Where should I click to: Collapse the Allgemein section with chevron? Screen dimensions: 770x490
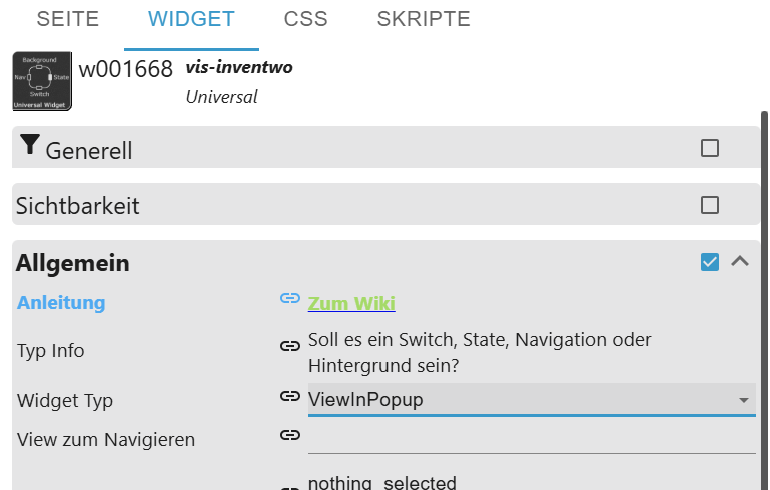click(740, 262)
